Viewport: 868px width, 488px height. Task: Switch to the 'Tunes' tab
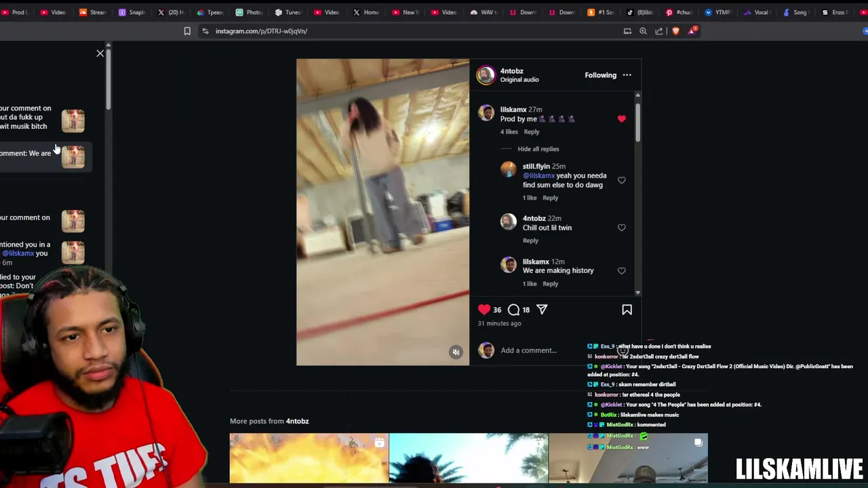288,12
